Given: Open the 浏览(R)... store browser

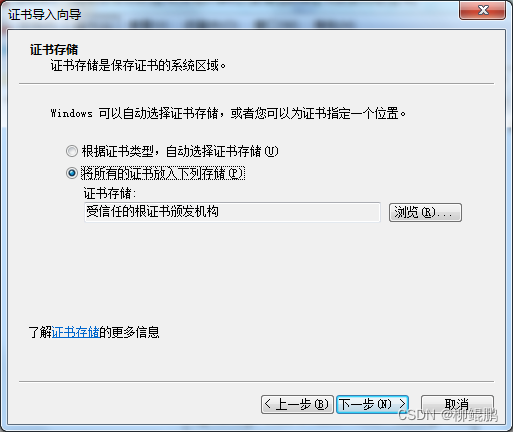Looking at the screenshot, I should (x=425, y=212).
